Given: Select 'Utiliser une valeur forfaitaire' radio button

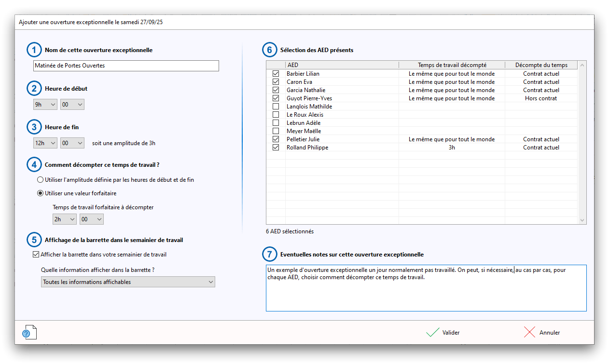Looking at the screenshot, I should click(41, 193).
